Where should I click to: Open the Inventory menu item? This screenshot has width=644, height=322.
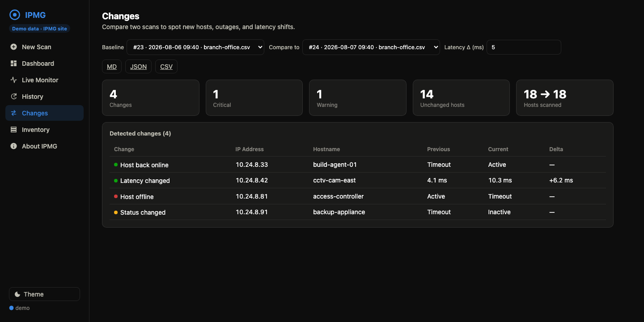coord(44,130)
